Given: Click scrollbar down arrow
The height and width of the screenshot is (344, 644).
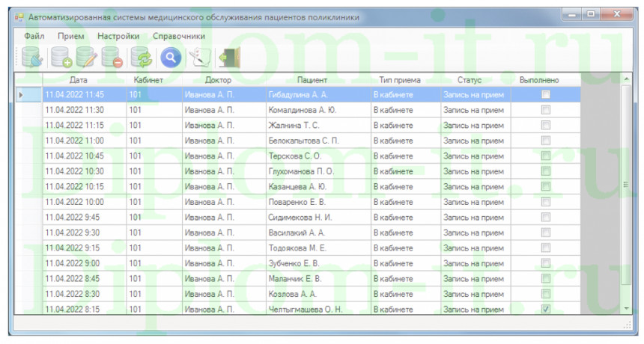Looking at the screenshot, I should [626, 308].
